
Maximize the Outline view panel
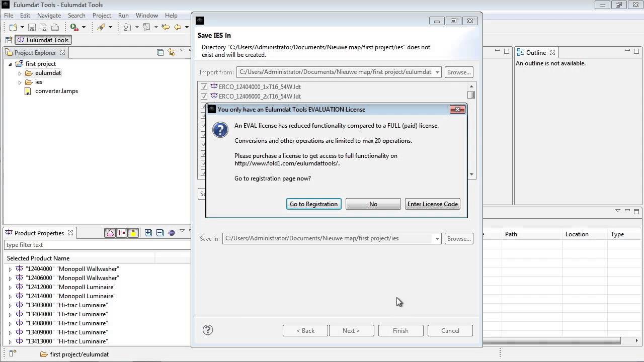click(636, 51)
